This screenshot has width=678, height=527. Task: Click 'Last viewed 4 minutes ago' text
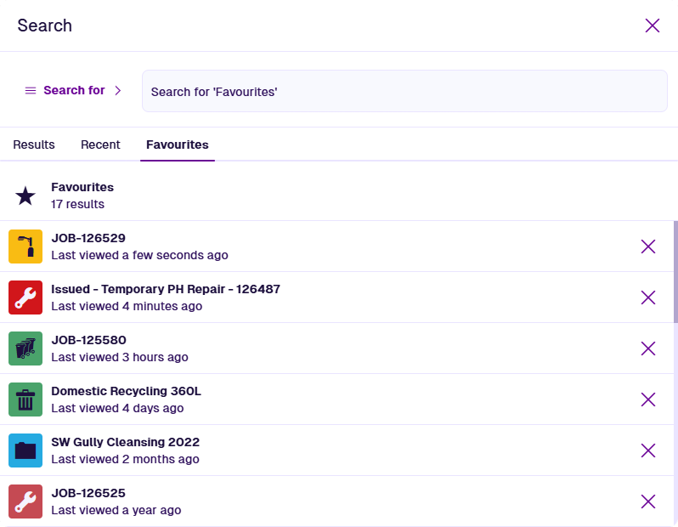(x=127, y=306)
